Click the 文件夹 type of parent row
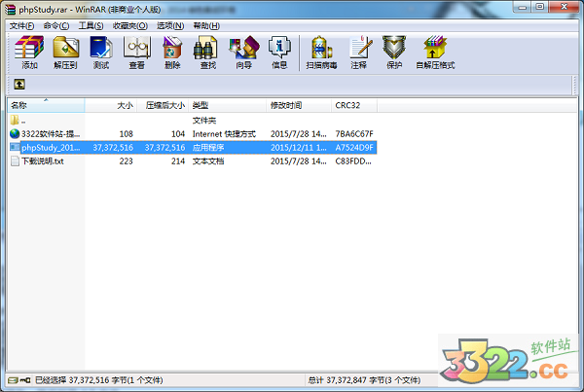 pyautogui.click(x=204, y=121)
